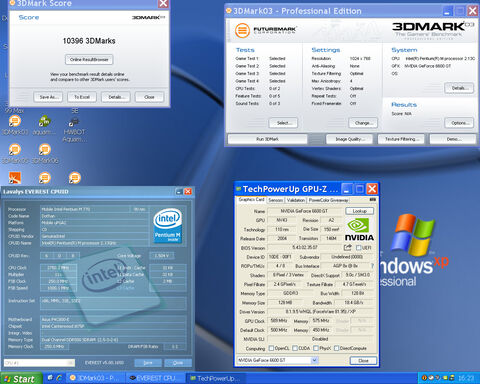
Task: Toggle the UEFI checkbox in GPU-Z
Action: tap(359, 248)
